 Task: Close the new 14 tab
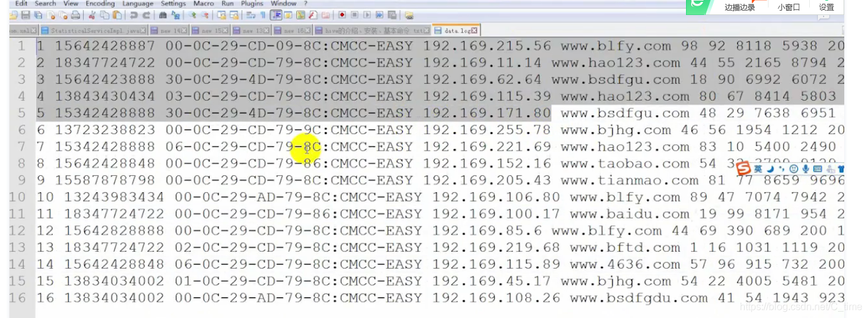click(x=184, y=30)
